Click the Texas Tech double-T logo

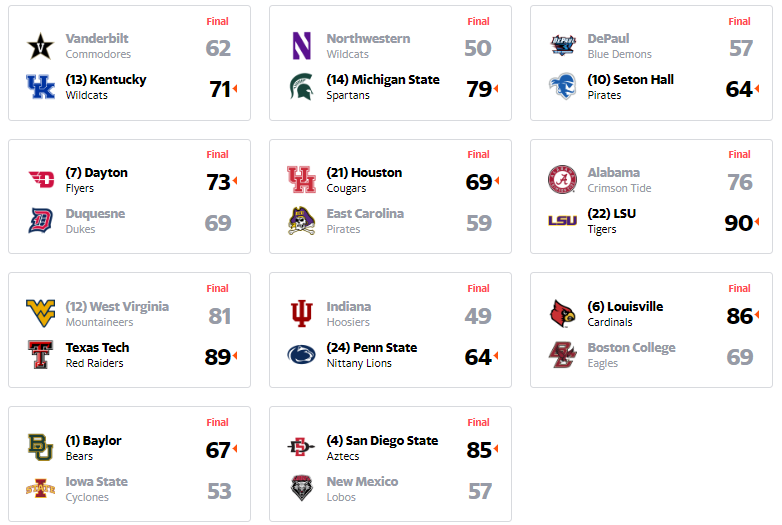click(40, 354)
